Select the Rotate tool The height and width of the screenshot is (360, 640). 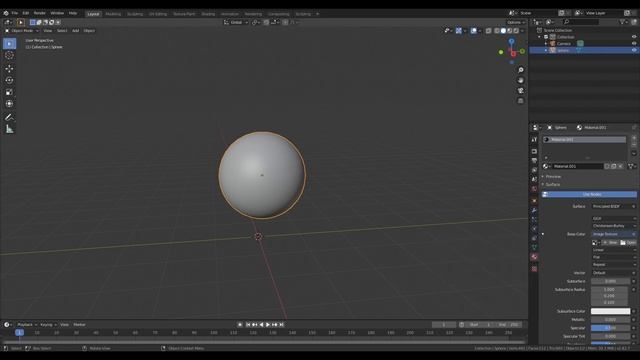click(x=9, y=80)
